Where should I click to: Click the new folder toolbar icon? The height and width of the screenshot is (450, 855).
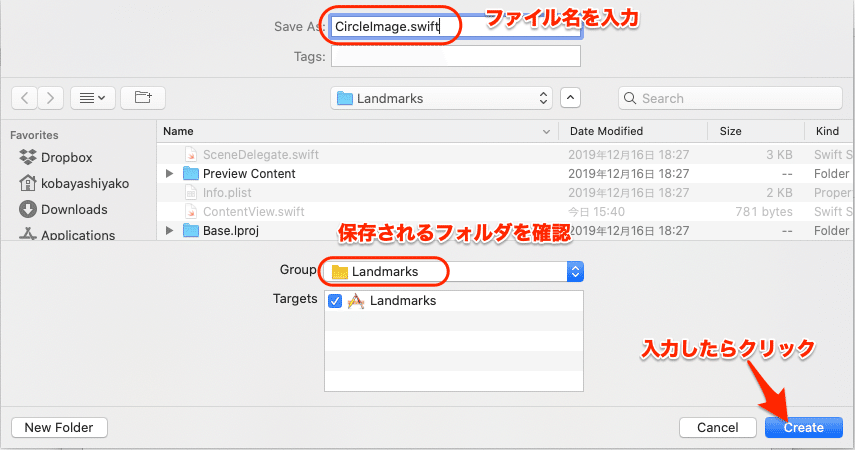point(143,98)
